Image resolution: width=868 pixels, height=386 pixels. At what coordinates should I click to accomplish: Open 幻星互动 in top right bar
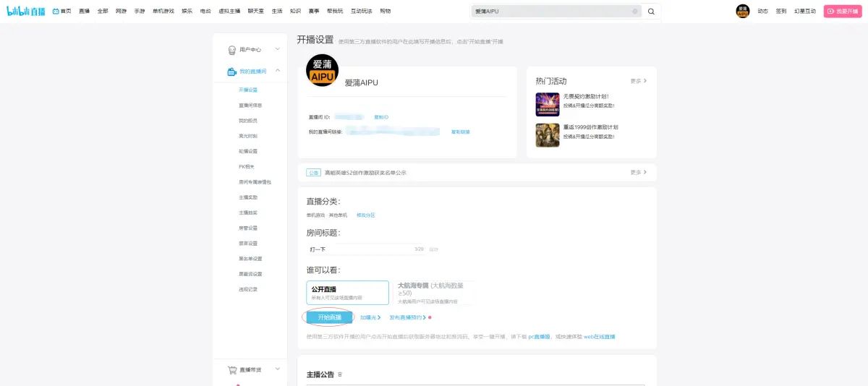805,12
